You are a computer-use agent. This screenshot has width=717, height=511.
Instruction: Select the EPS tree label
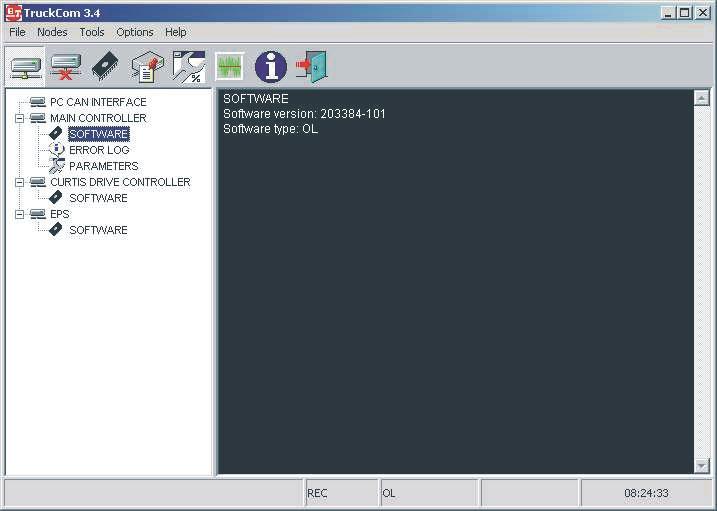pyautogui.click(x=60, y=214)
